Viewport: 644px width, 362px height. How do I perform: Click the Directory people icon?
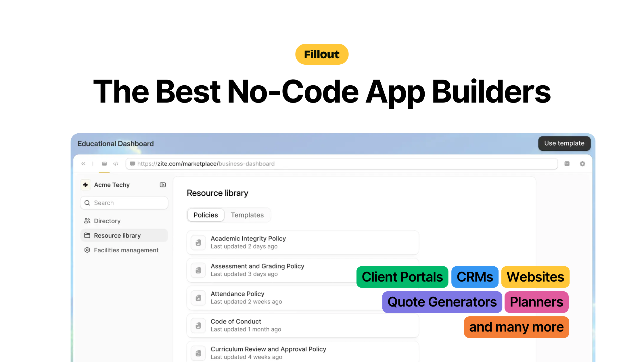[87, 221]
